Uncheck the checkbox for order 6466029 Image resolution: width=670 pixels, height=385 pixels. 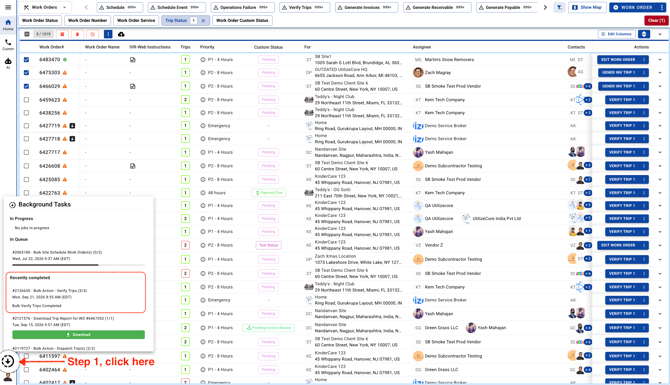[x=26, y=86]
